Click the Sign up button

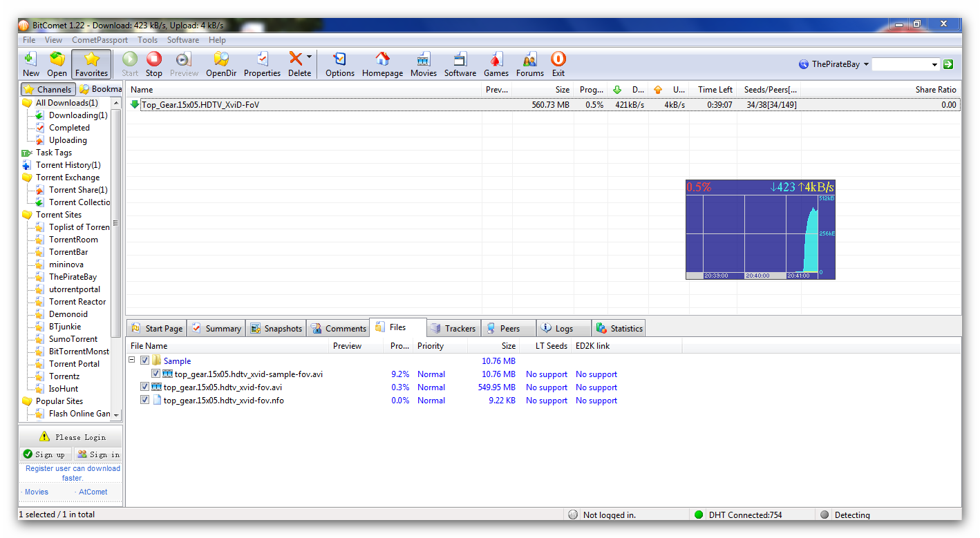45,454
